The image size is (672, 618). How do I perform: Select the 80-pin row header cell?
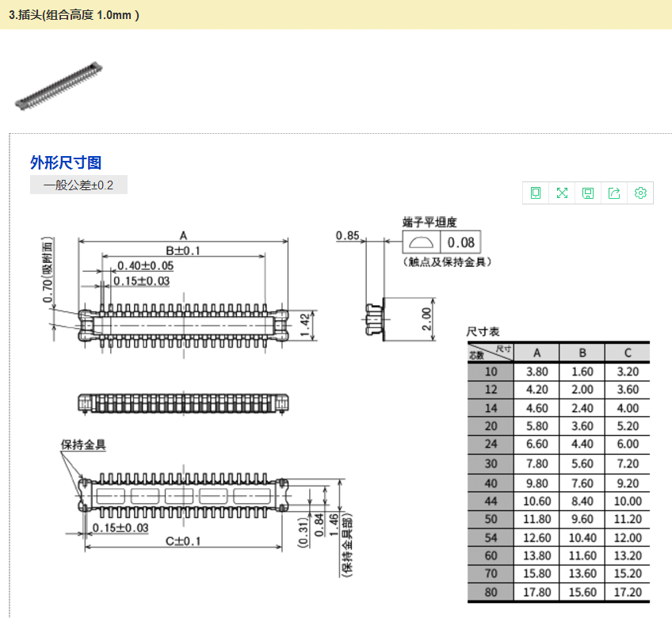(x=491, y=593)
